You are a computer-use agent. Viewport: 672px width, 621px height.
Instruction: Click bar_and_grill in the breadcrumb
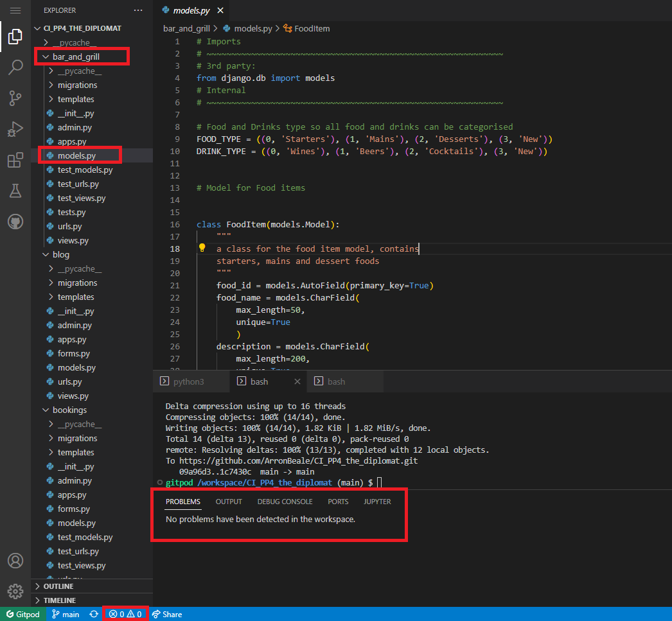186,28
